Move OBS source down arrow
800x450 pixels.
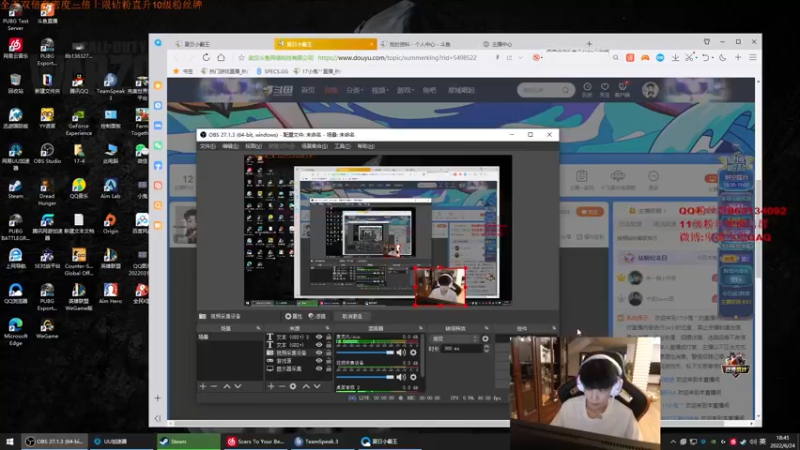tap(317, 386)
